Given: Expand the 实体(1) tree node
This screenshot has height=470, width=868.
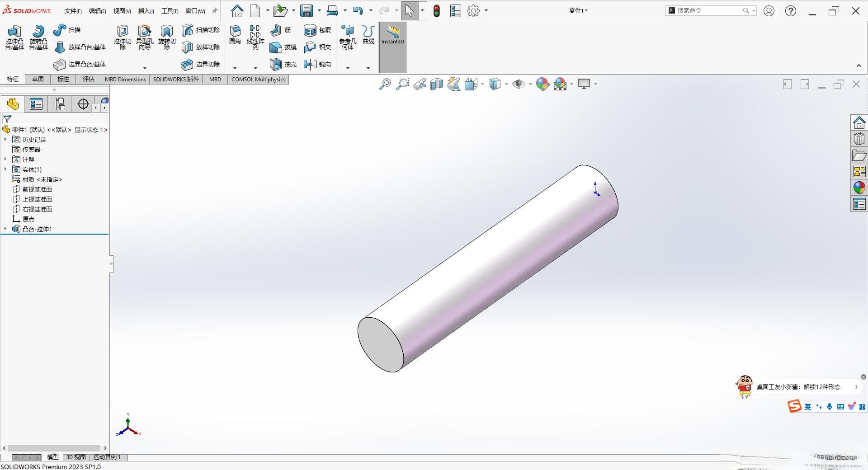Looking at the screenshot, I should tap(5, 169).
